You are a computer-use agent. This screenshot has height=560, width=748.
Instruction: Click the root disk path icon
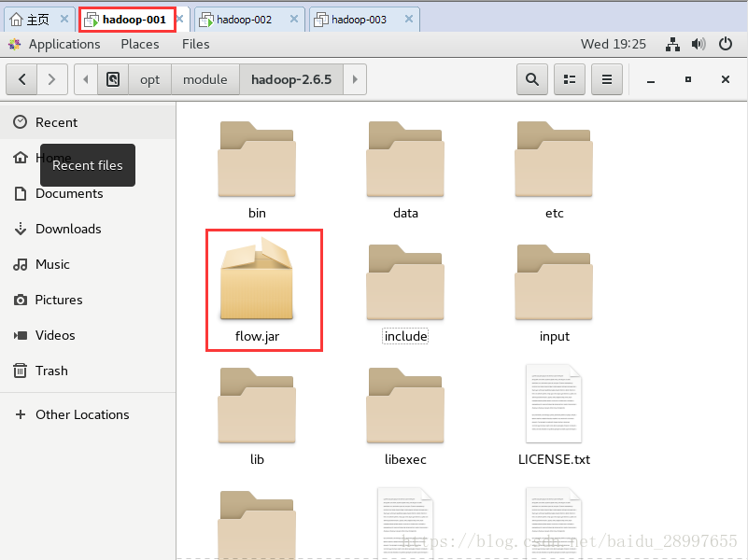(x=113, y=79)
